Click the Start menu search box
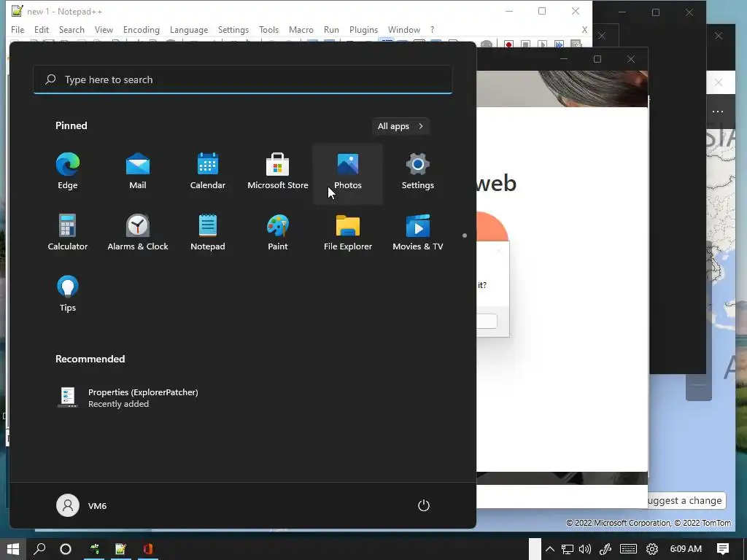This screenshot has width=747, height=560. pyautogui.click(x=242, y=79)
